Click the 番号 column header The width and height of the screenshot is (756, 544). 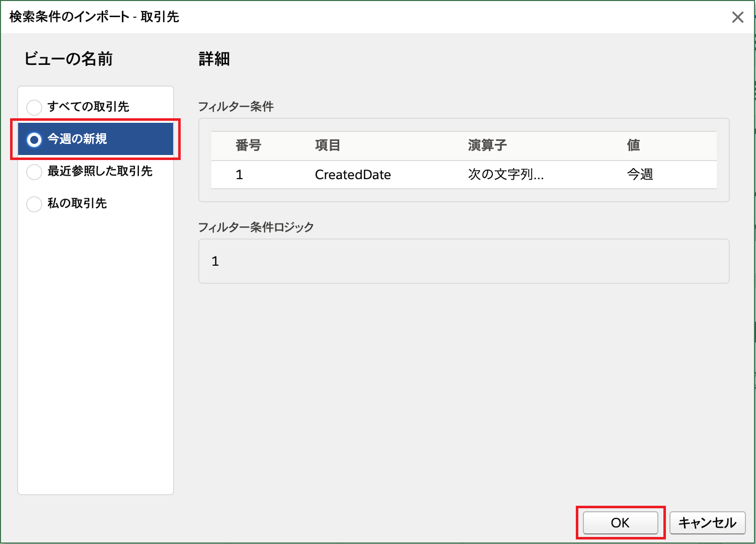[248, 145]
